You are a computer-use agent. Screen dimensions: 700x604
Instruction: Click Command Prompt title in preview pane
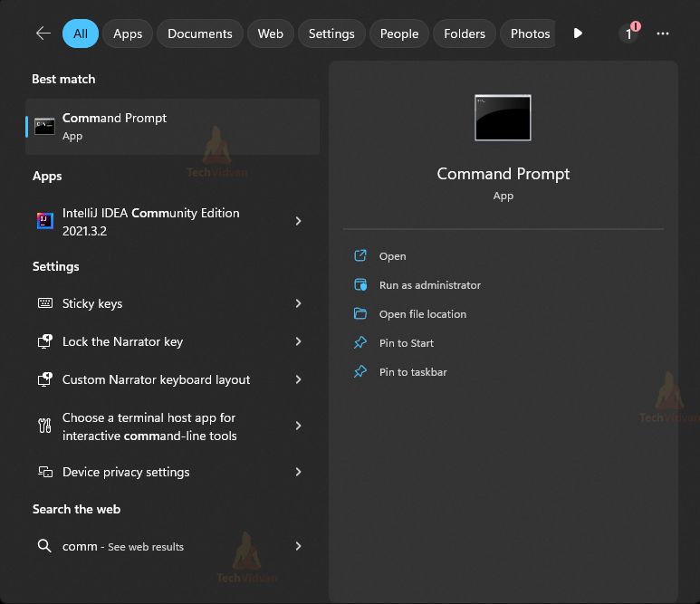point(503,174)
